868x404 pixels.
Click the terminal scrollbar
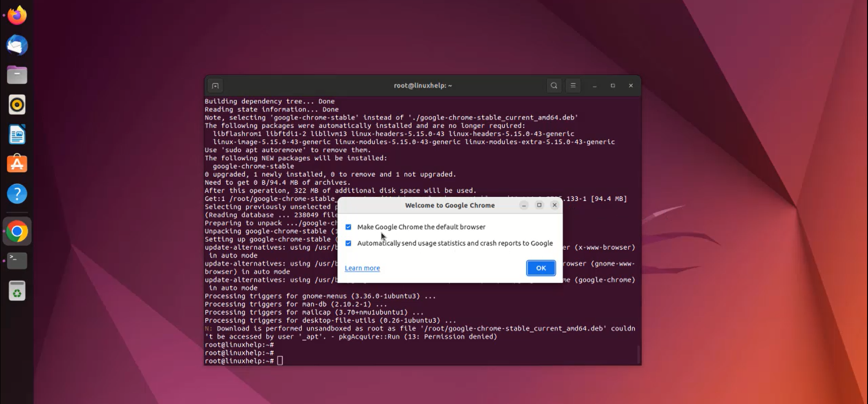click(x=638, y=354)
